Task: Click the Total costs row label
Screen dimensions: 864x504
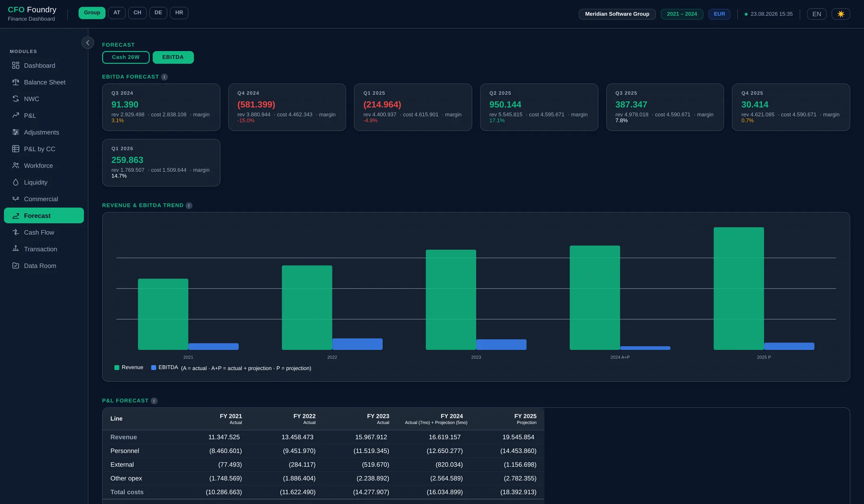Action: [x=127, y=492]
